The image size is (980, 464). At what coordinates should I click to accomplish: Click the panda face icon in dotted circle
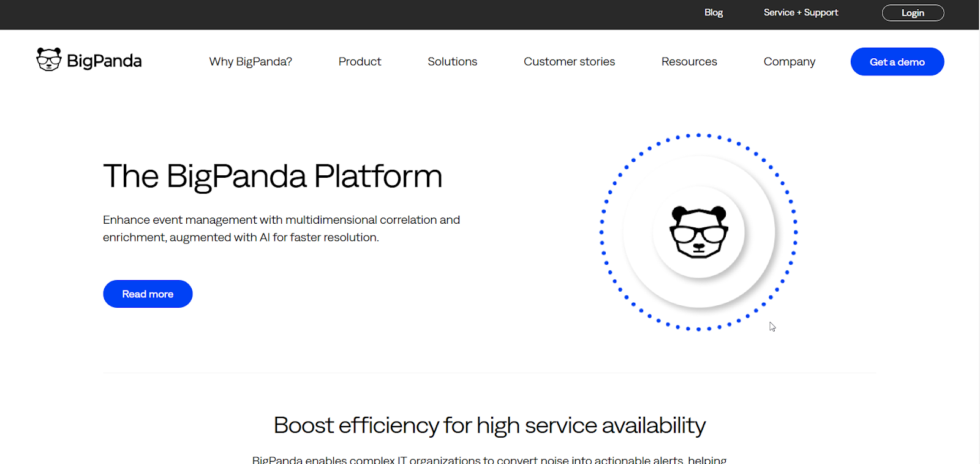pyautogui.click(x=699, y=232)
